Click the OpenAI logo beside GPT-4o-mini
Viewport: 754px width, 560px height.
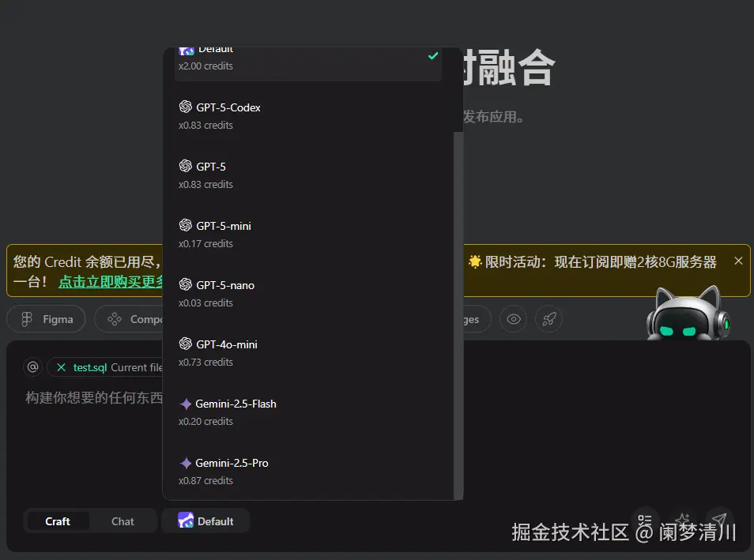tap(186, 344)
